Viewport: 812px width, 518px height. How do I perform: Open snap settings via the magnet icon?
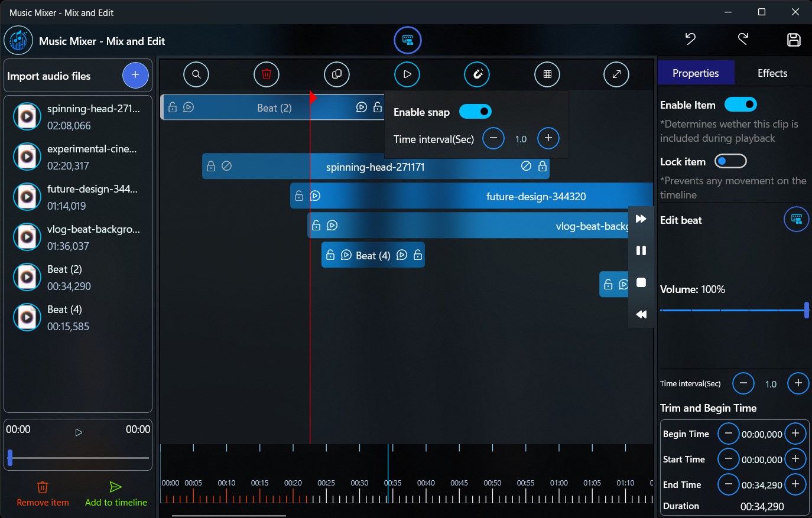(477, 74)
